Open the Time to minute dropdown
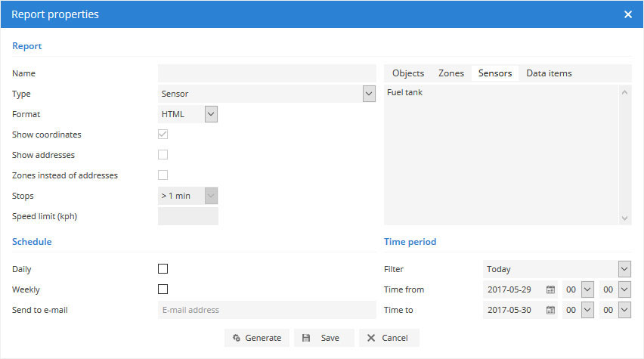The height and width of the screenshot is (359, 644). (624, 310)
